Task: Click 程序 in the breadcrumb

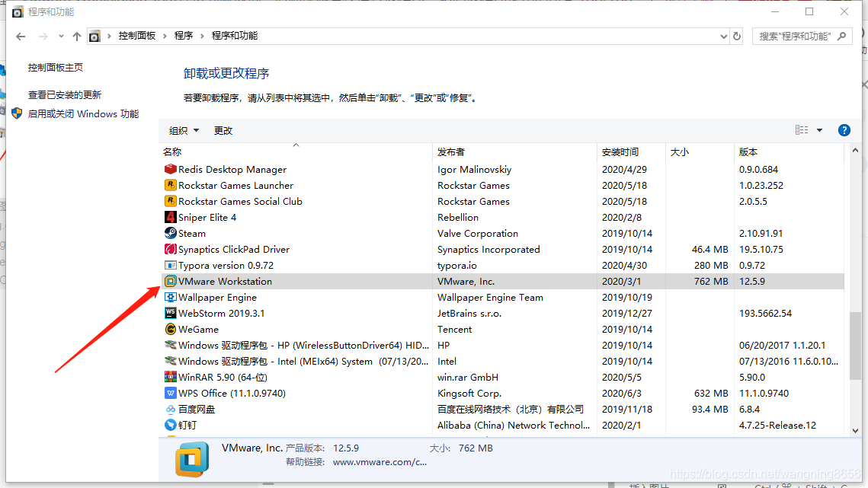Action: coord(183,36)
